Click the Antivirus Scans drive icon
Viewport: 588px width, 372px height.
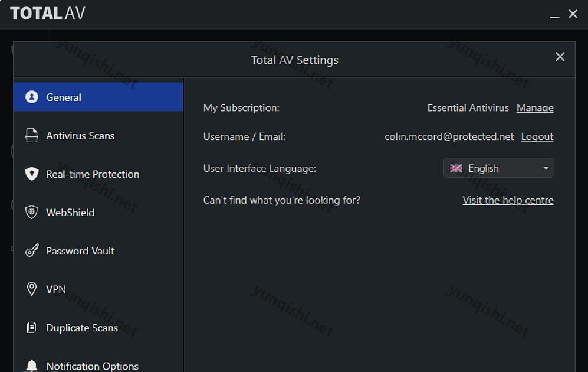(x=32, y=135)
